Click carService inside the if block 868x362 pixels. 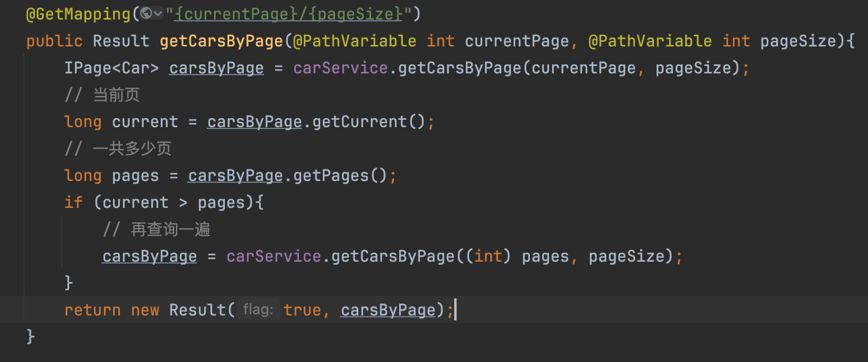tap(274, 256)
